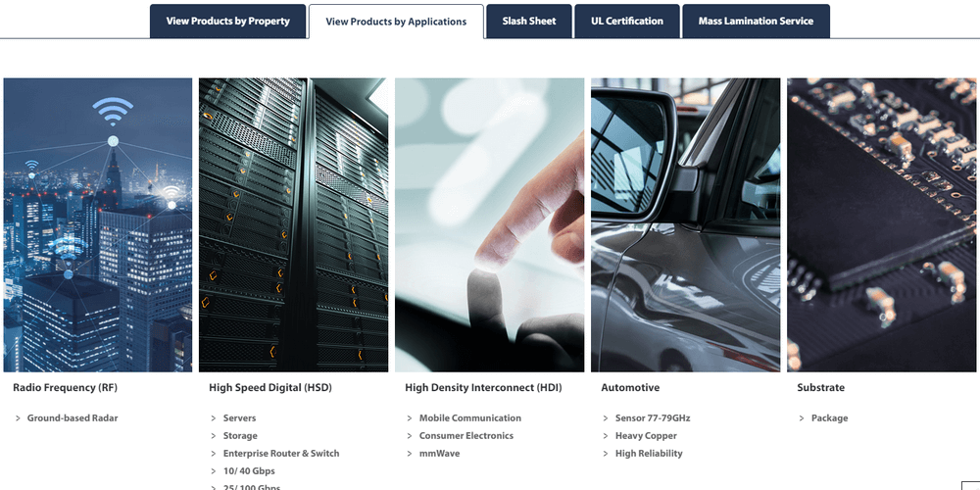This screenshot has width=980, height=490.
Task: Click the chevron beside Enterprise Router & Switch
Action: pyautogui.click(x=214, y=453)
